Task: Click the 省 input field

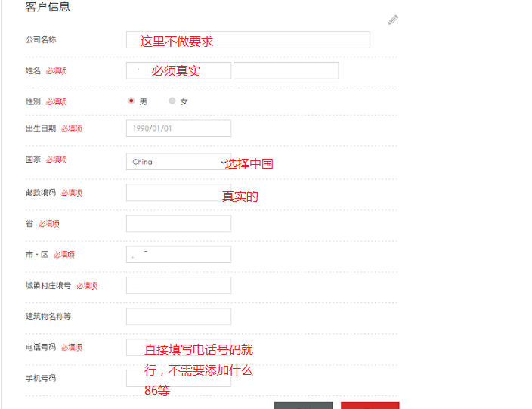Action: [178, 224]
